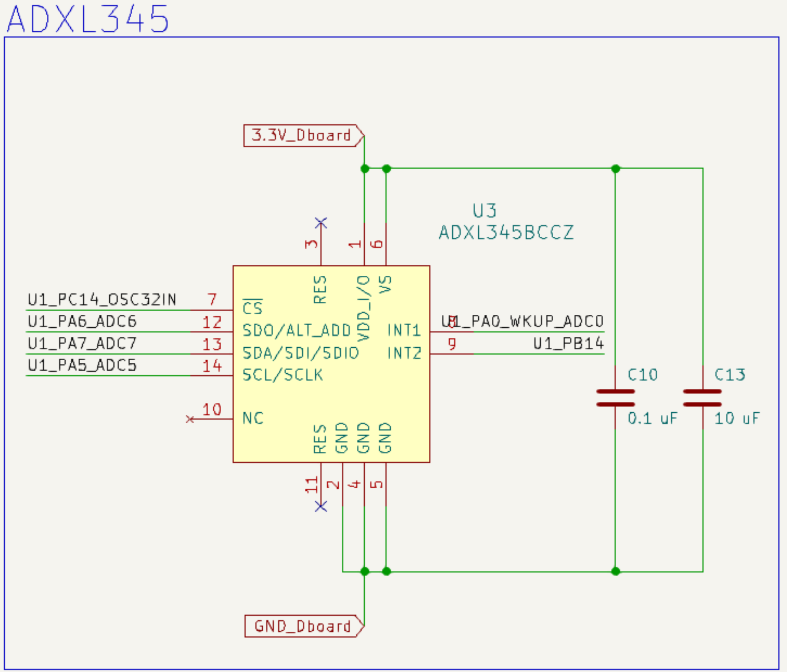The width and height of the screenshot is (787, 672).
Task: Click pin number 13 on U3
Action: pyautogui.click(x=212, y=344)
